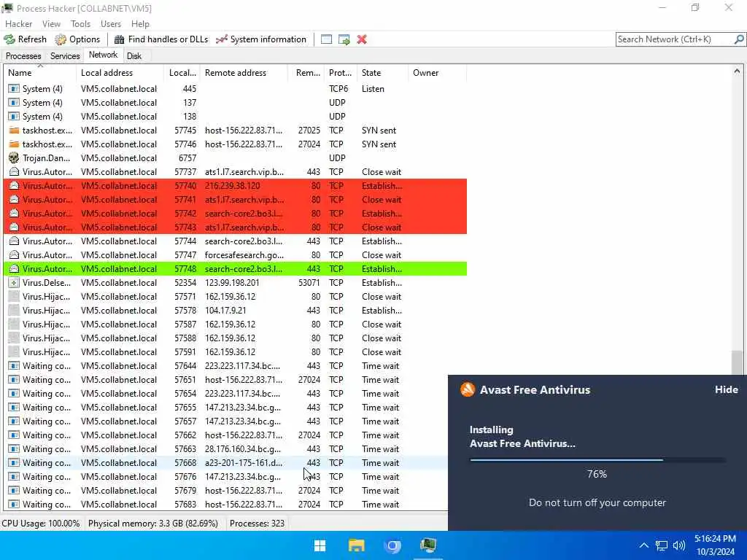This screenshot has width=747, height=560.
Task: Sort by the State column header
Action: coord(382,73)
